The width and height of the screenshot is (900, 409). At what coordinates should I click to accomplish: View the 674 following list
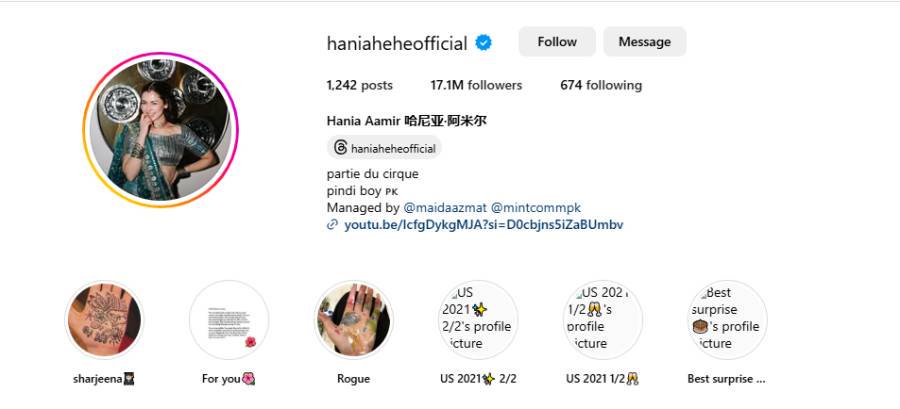601,85
